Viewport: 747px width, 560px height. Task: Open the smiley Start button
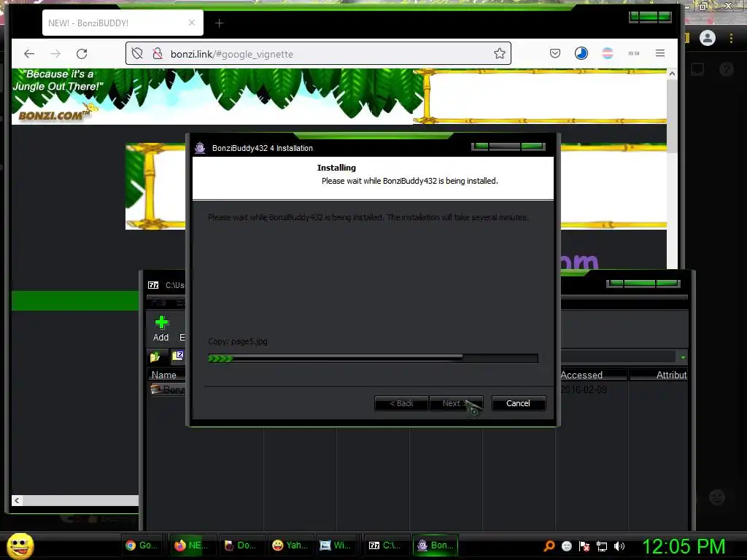point(20,545)
